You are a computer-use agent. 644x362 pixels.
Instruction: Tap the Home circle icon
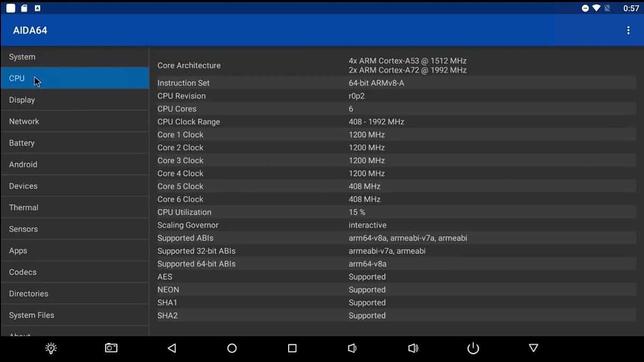pyautogui.click(x=232, y=348)
